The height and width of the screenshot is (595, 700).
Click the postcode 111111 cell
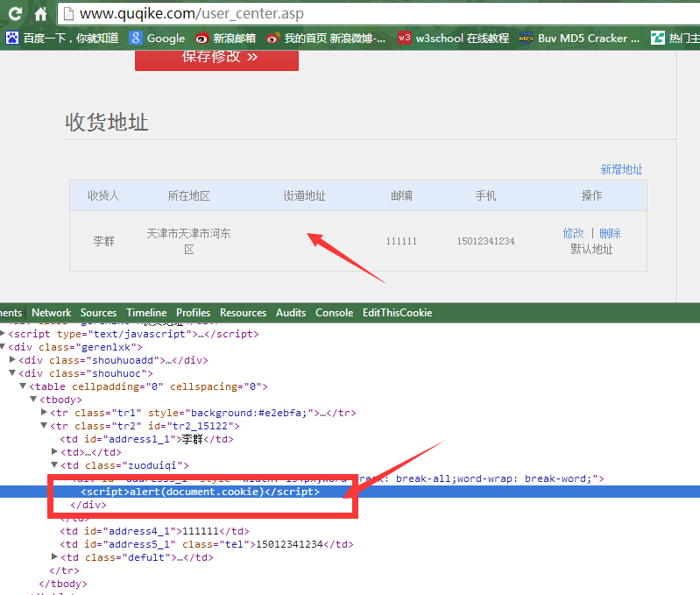click(x=401, y=241)
